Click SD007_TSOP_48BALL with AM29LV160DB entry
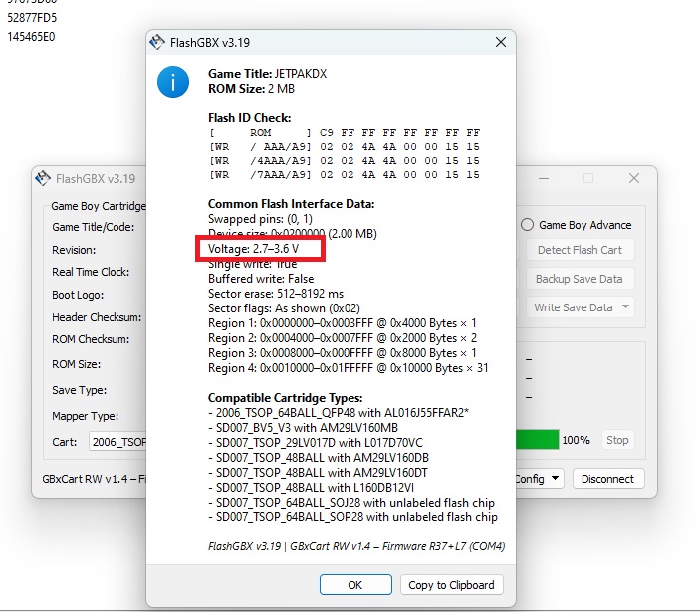The width and height of the screenshot is (700, 612). pos(319,458)
